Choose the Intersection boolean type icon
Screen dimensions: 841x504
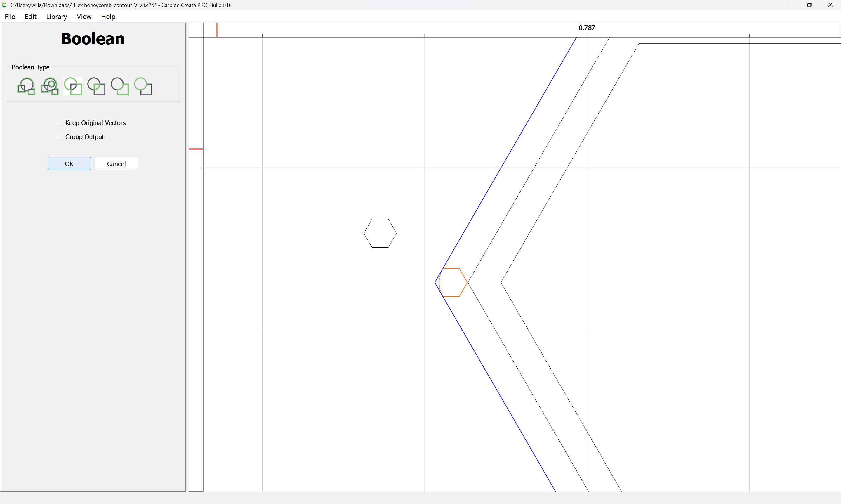97,86
